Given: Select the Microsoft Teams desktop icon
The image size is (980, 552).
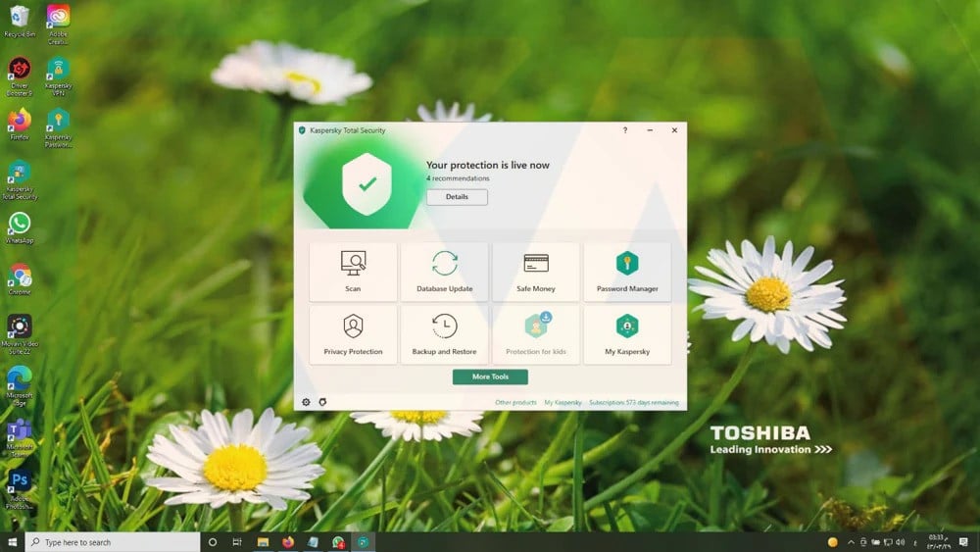Looking at the screenshot, I should click(20, 437).
